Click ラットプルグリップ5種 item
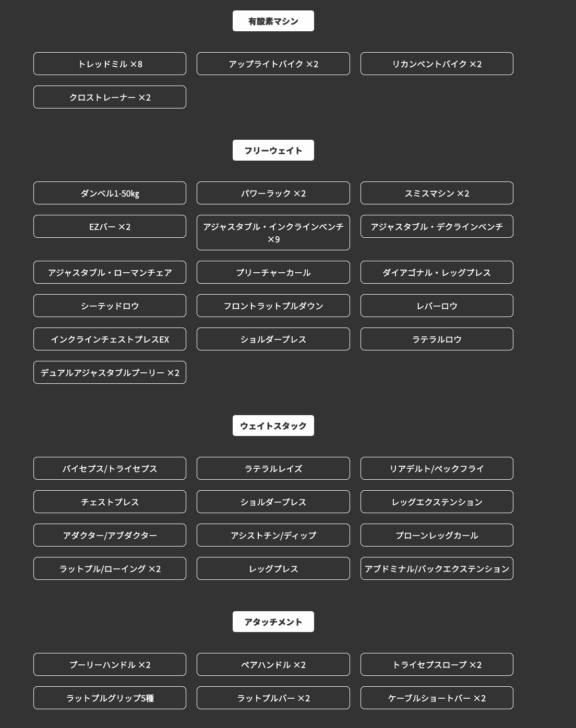The height and width of the screenshot is (728, 576). (x=110, y=698)
